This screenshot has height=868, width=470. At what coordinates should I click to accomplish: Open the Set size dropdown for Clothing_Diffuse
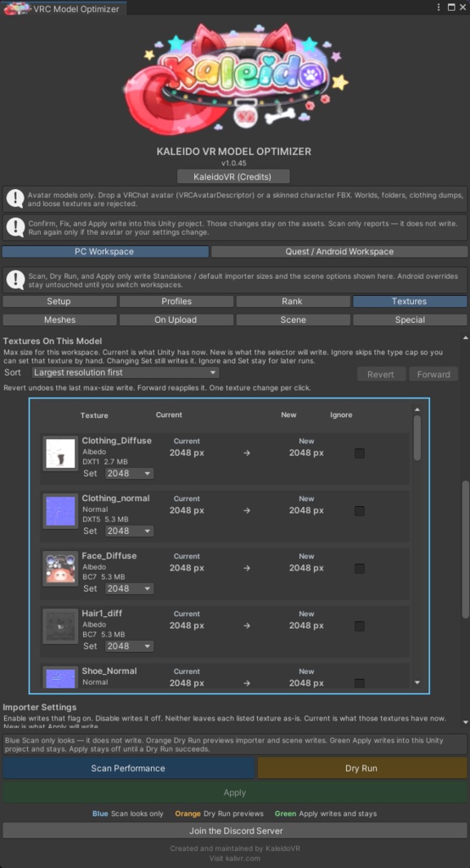coord(129,473)
